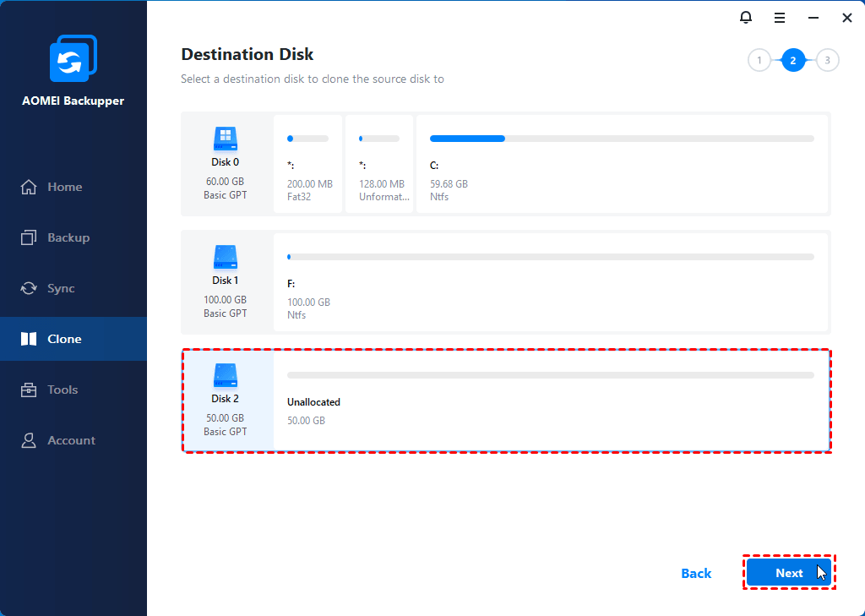Screen dimensions: 865x616
Task: Open the notifications bell icon
Action: click(745, 18)
